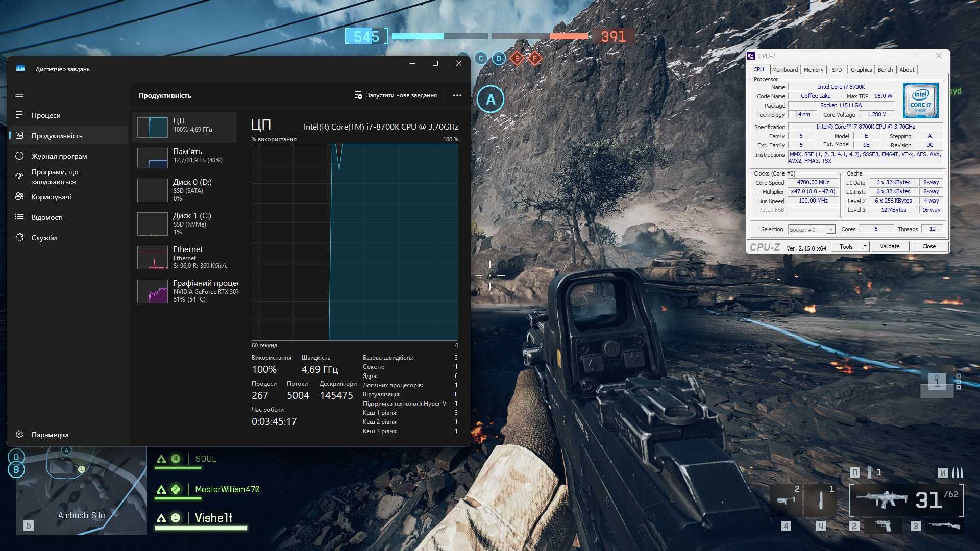Open the Task Manager hamburger navigation menu

19,94
